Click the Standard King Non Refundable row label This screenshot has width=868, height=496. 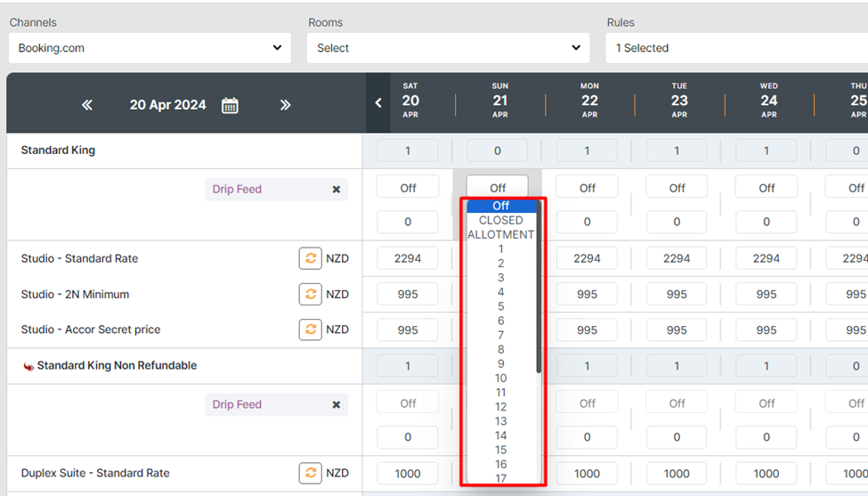117,365
